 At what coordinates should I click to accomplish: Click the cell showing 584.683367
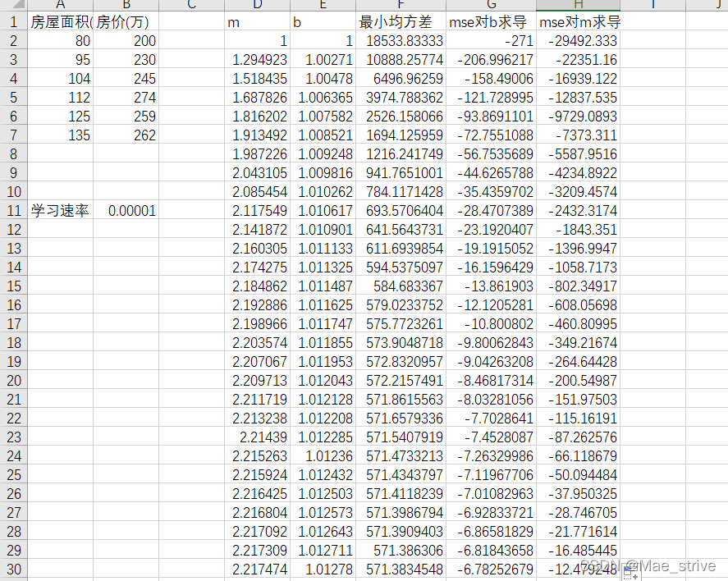click(401, 286)
